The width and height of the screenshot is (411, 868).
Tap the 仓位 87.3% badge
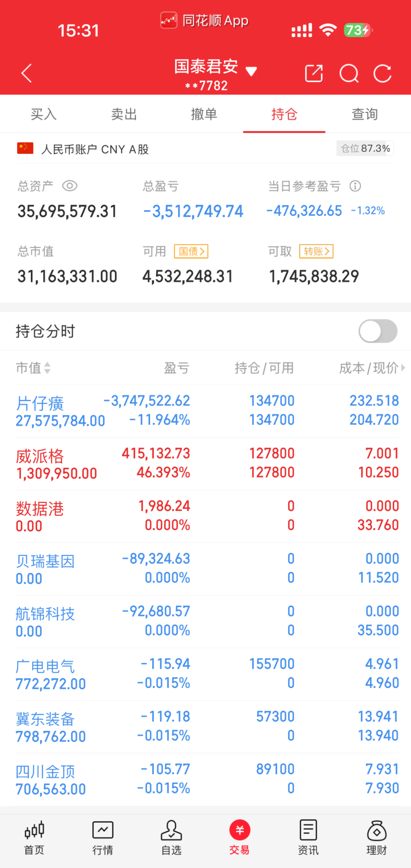tap(365, 148)
